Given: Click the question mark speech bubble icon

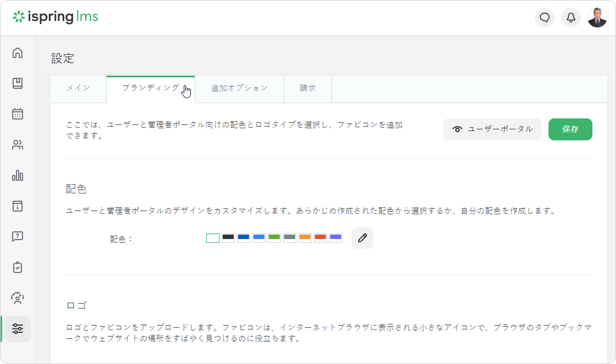Looking at the screenshot, I should 18,237.
